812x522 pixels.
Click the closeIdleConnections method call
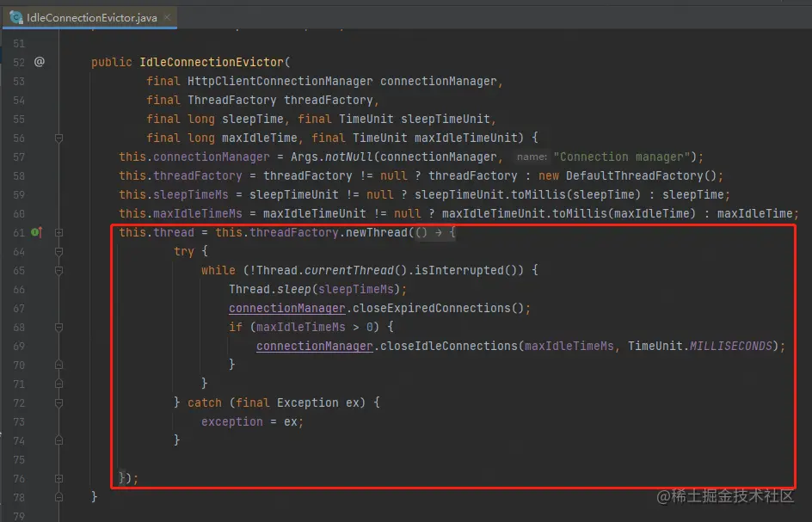[x=448, y=346]
